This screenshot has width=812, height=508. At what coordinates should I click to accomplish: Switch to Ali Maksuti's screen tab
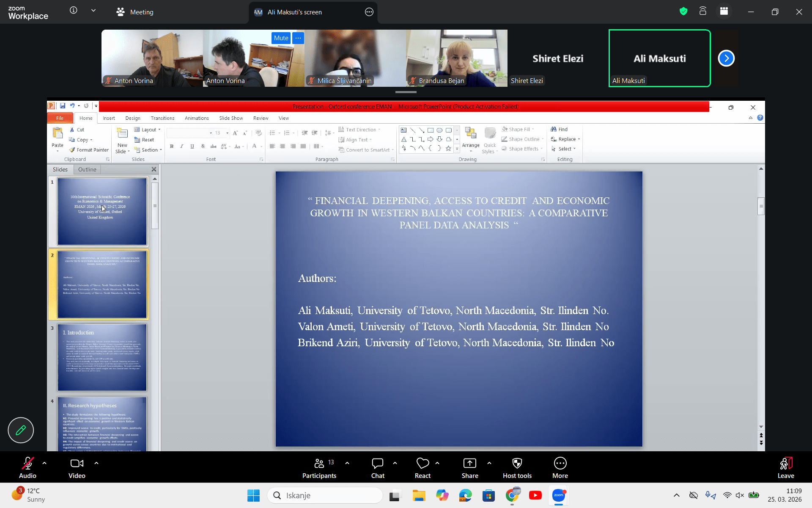[x=294, y=12]
